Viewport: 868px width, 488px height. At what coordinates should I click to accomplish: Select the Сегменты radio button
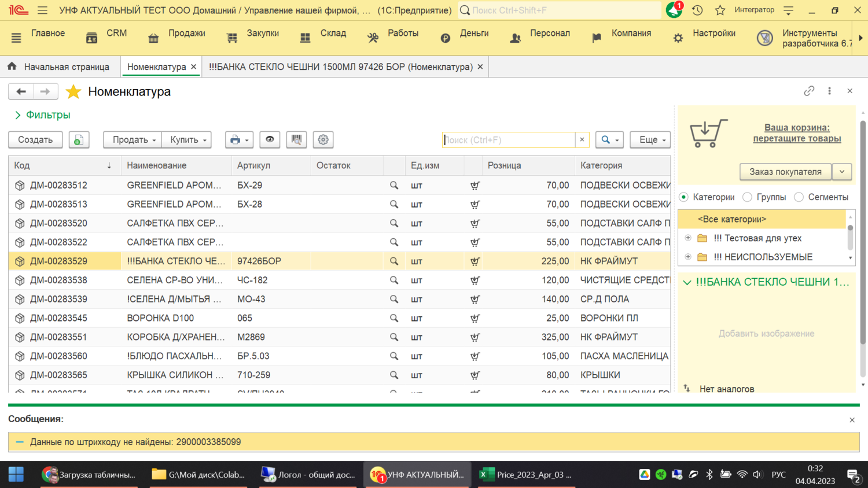click(x=799, y=197)
